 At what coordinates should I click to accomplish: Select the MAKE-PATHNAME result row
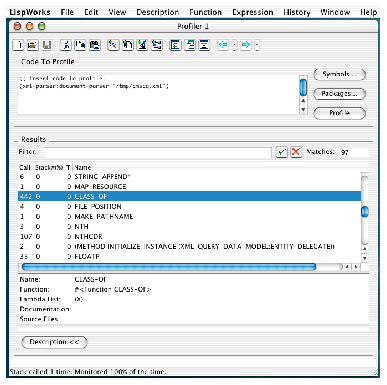189,217
